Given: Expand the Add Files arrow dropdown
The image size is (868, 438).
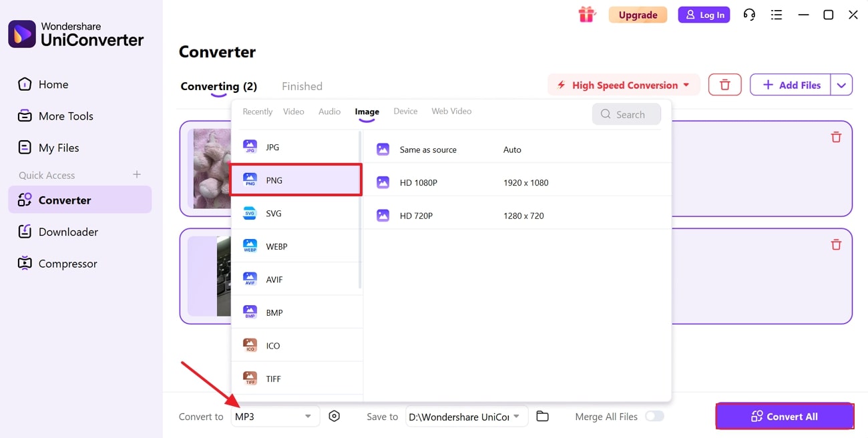Looking at the screenshot, I should click(841, 85).
